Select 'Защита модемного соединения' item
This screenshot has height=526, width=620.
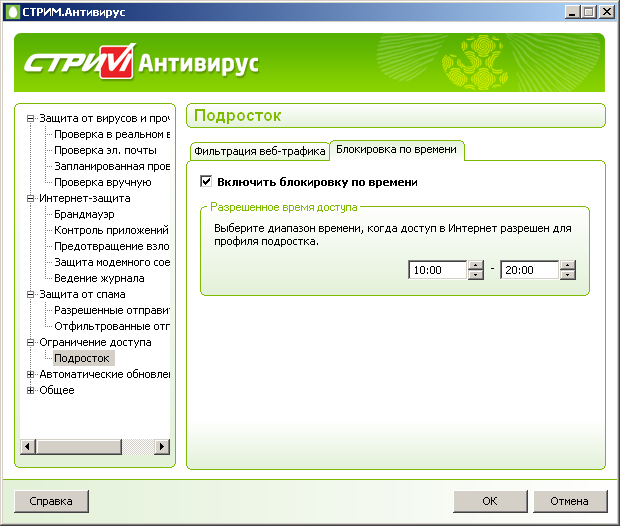coord(112,262)
